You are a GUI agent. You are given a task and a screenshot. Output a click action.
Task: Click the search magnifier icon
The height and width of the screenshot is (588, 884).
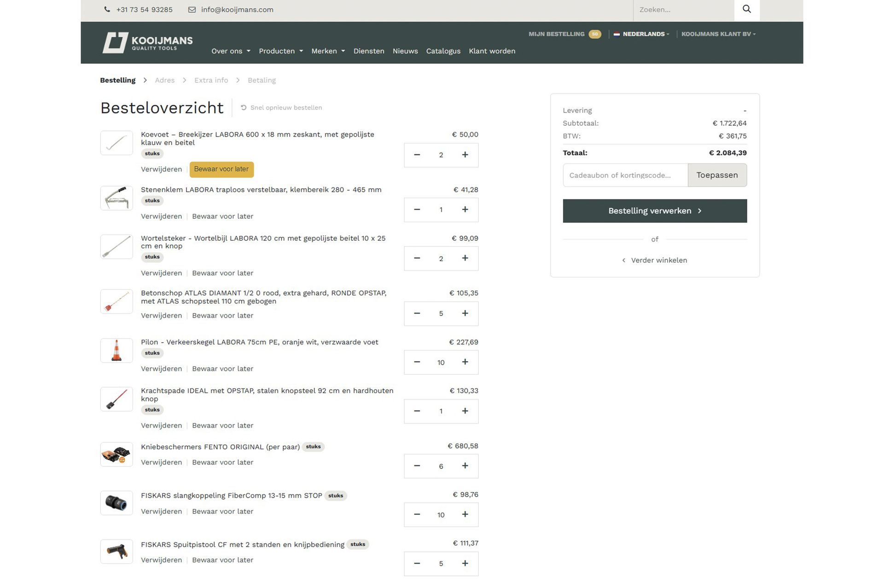(746, 9)
